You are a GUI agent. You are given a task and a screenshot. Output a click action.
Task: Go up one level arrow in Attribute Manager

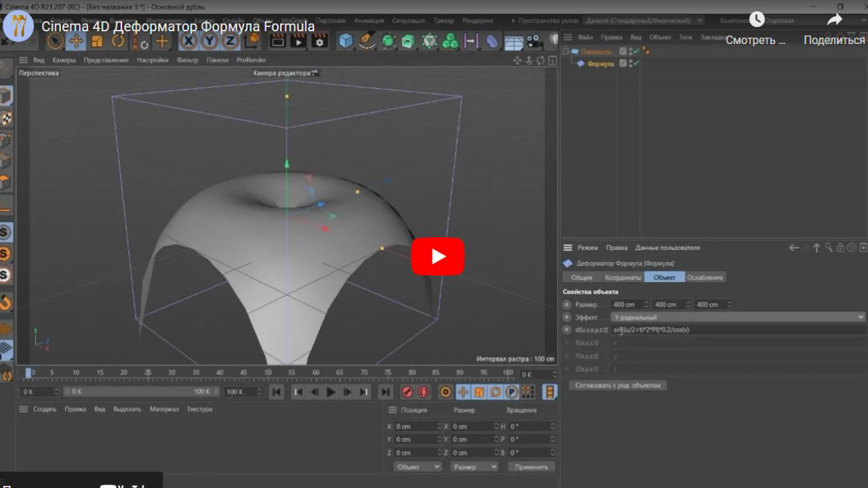click(816, 248)
